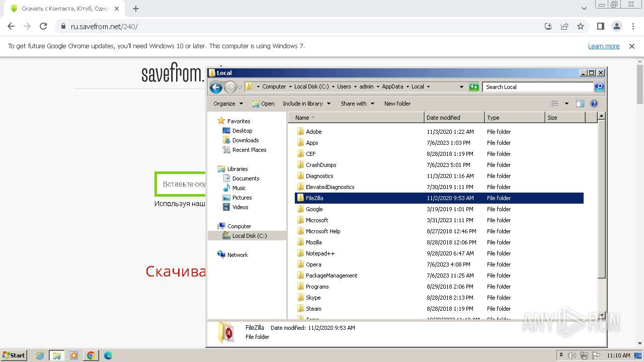Click Learn more link in Chrome infobar
This screenshot has width=644, height=362.
(x=604, y=46)
